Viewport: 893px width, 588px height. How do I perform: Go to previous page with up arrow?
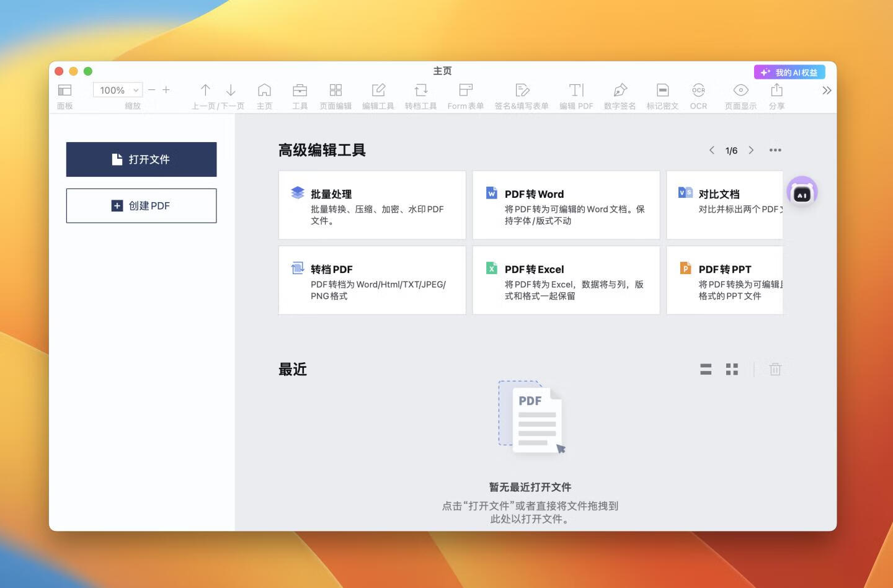pos(205,90)
